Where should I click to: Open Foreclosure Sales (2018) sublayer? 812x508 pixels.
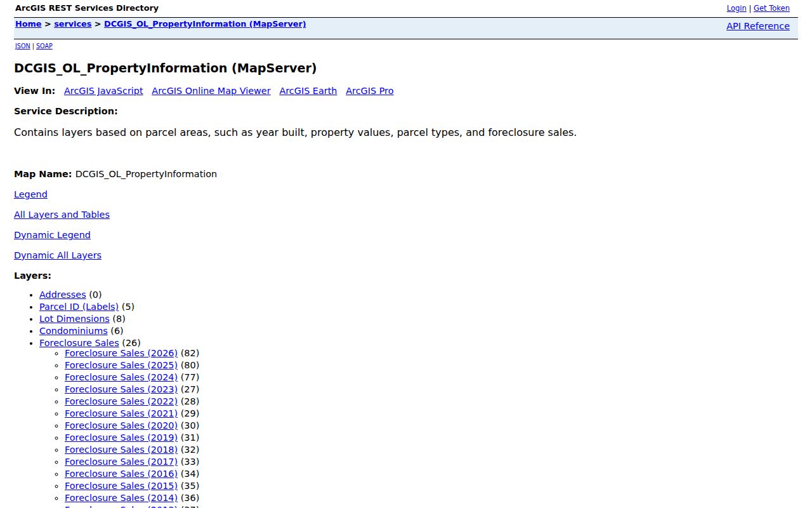121,450
